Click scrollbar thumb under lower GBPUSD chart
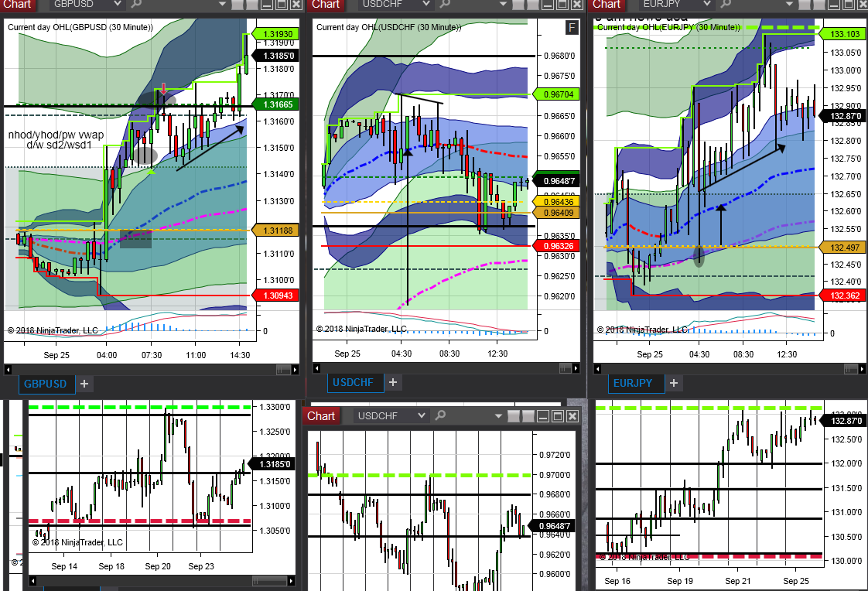This screenshot has width=868, height=591. 269,580
